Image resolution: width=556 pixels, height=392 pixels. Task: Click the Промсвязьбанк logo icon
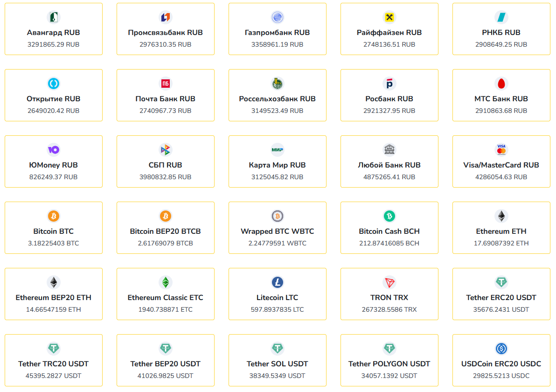pyautogui.click(x=165, y=17)
